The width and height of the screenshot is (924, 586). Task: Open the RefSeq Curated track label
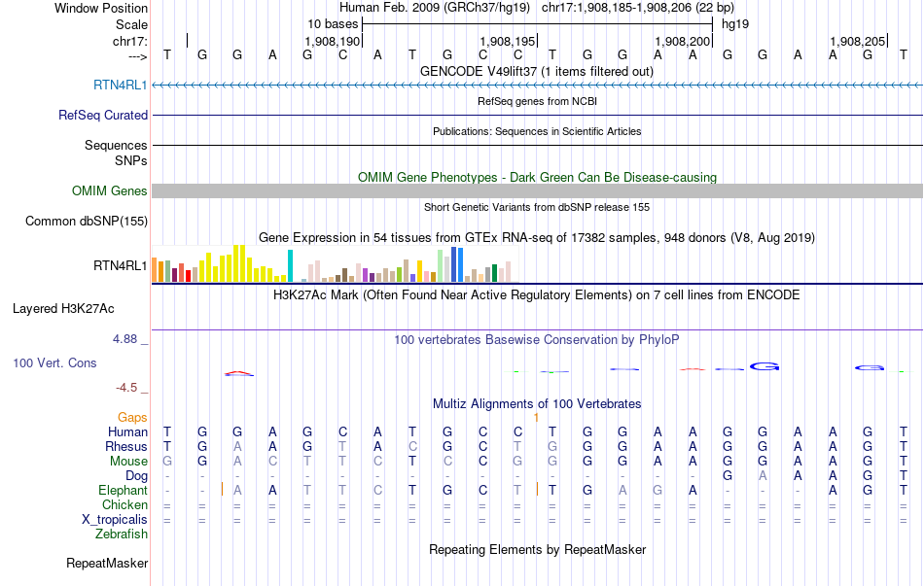[103, 115]
